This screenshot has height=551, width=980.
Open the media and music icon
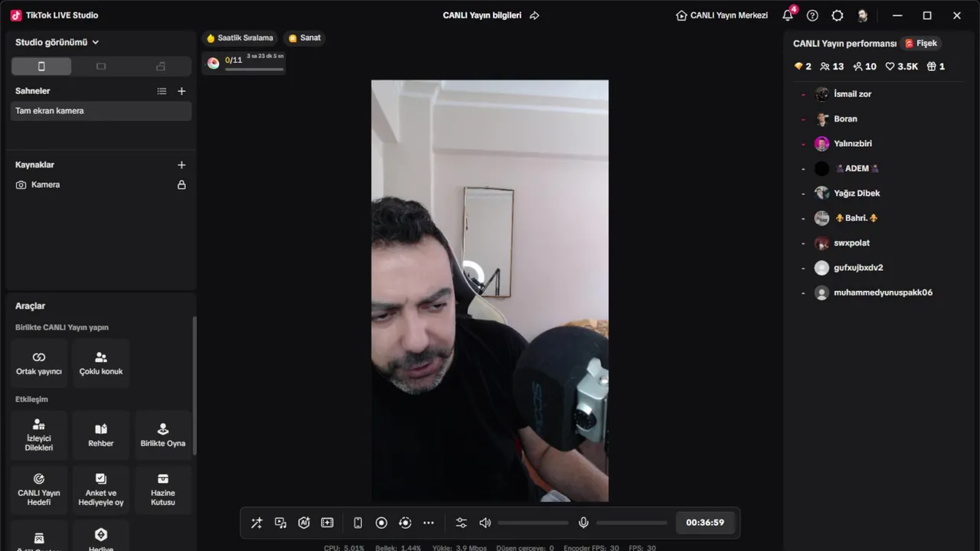280,523
